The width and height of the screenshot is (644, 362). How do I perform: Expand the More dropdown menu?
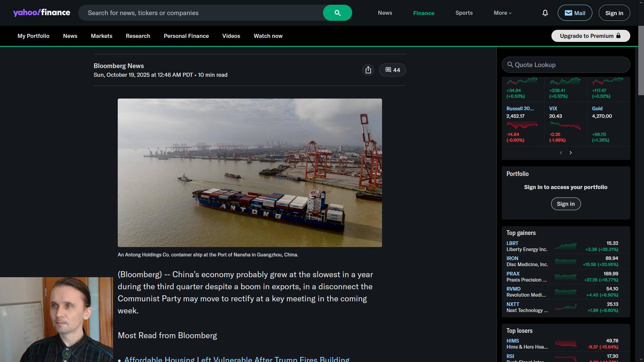[x=502, y=13]
